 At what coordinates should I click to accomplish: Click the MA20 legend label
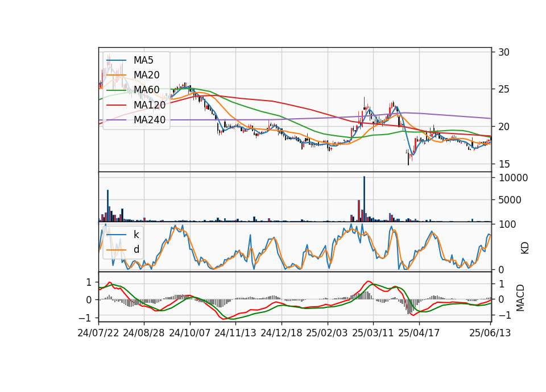(146, 75)
